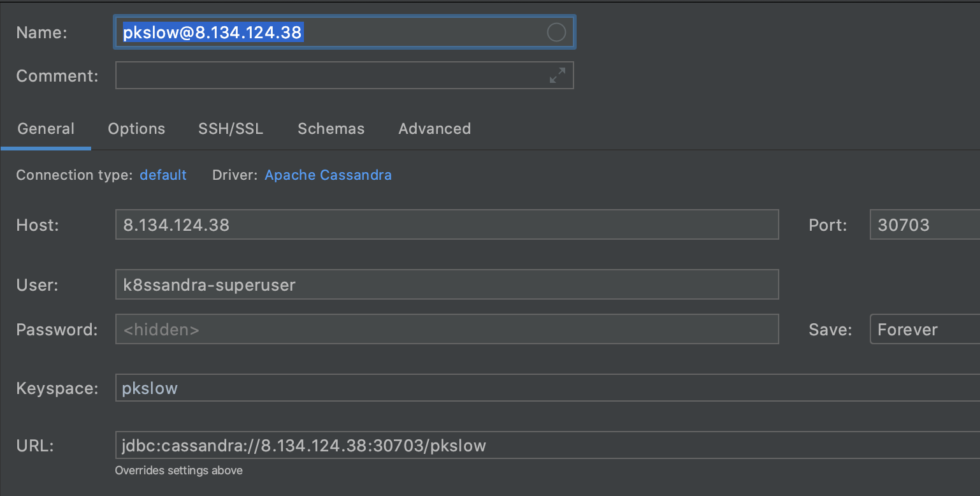Click the 'Port:' label
Screen dimensions: 980x496
(x=828, y=224)
